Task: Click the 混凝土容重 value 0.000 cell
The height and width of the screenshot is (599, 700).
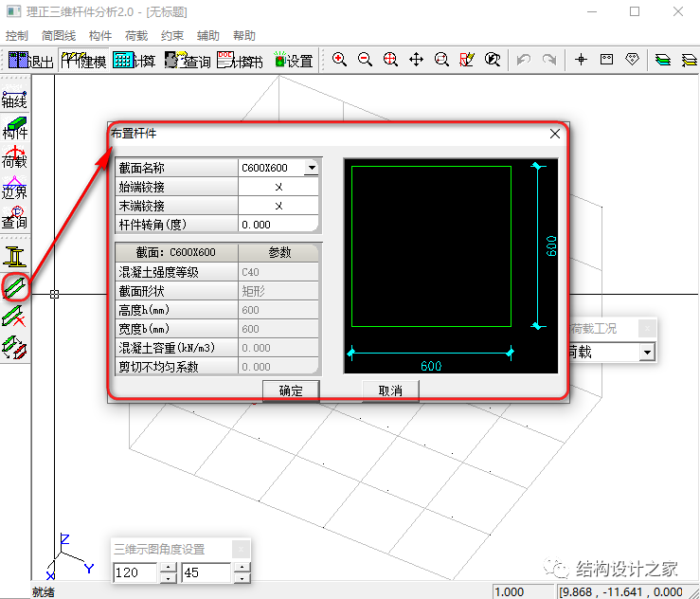Action: 278,348
